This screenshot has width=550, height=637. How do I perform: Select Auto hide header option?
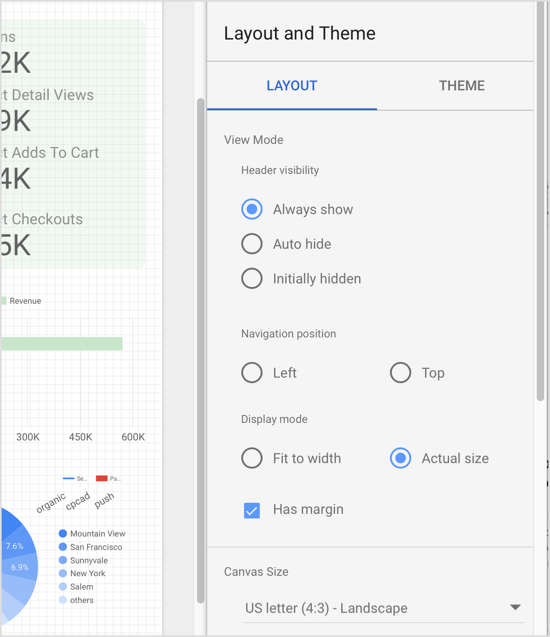(252, 244)
